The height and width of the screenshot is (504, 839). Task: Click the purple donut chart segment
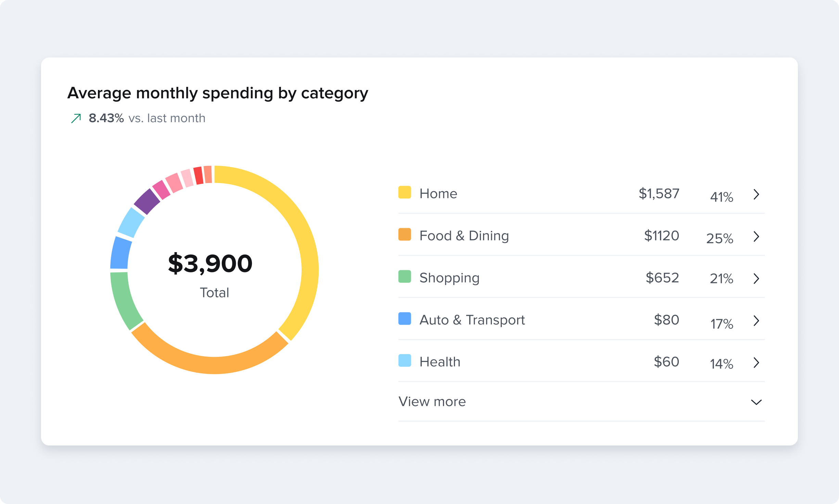147,202
